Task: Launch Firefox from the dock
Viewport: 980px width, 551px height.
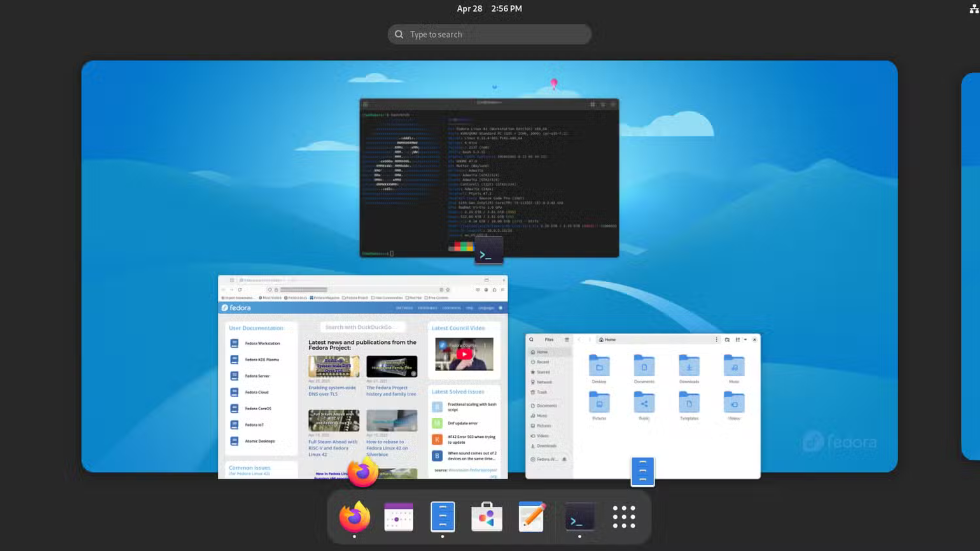Action: click(354, 517)
